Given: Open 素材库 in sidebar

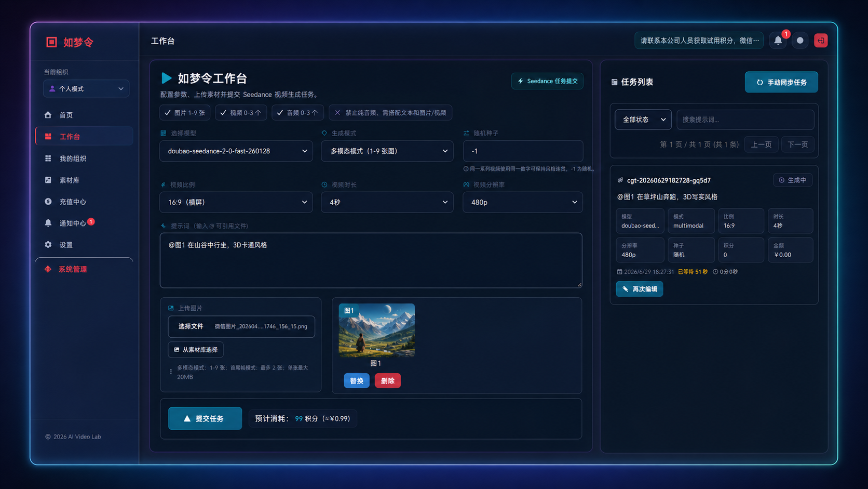Looking at the screenshot, I should 84,180.
